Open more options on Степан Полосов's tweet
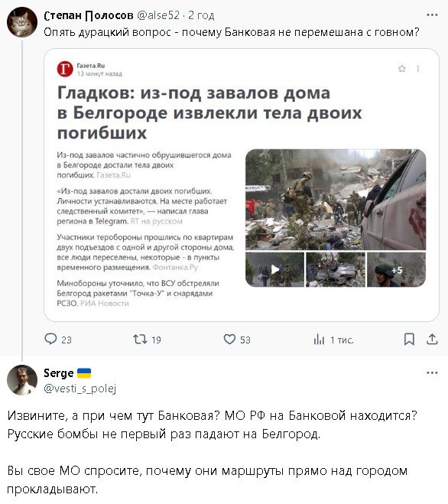This screenshot has height=504, width=448. pos(432,15)
